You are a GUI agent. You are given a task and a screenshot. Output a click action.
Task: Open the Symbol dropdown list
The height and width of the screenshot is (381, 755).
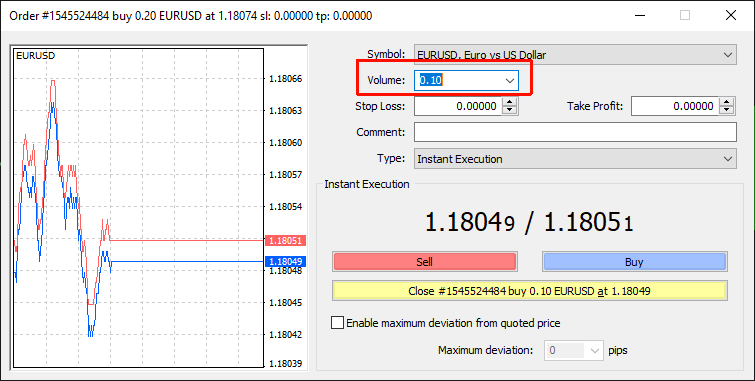575,55
